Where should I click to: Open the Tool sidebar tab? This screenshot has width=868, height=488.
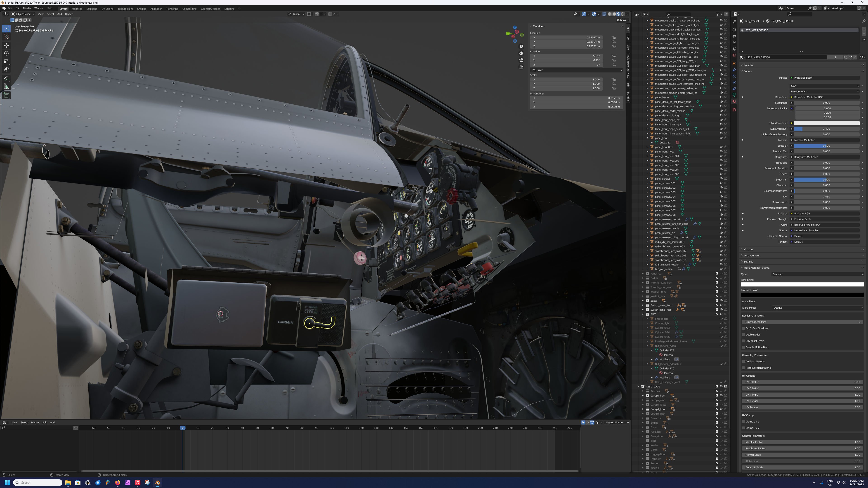click(628, 38)
